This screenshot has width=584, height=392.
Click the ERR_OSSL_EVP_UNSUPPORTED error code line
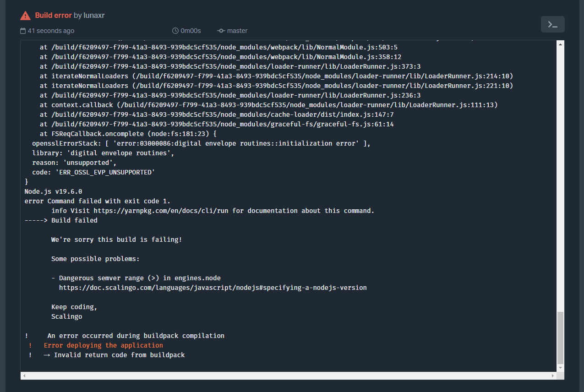(94, 172)
